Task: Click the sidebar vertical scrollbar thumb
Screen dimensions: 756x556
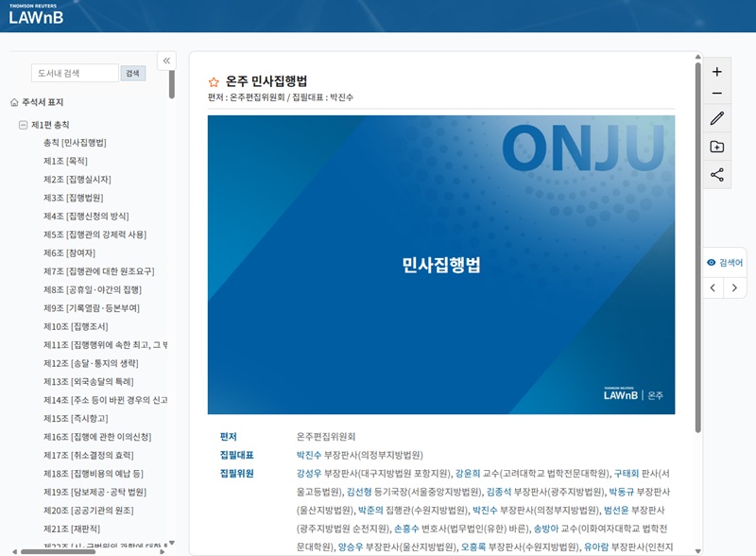Action: pyautogui.click(x=172, y=83)
